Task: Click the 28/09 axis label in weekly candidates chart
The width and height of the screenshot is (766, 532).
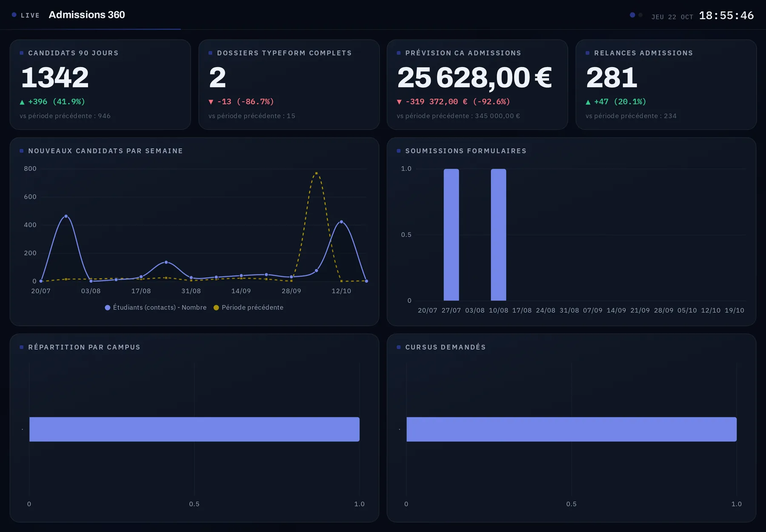Action: pyautogui.click(x=291, y=291)
